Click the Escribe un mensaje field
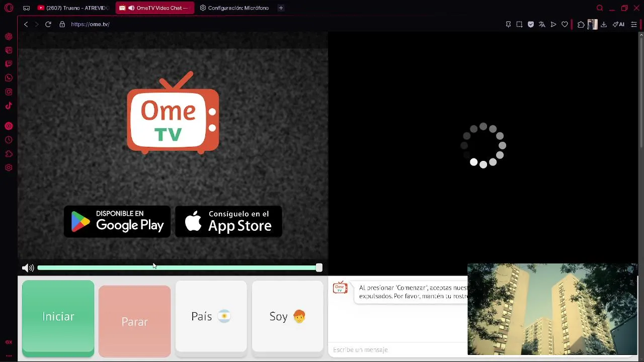This screenshot has height=362, width=644. click(x=398, y=350)
